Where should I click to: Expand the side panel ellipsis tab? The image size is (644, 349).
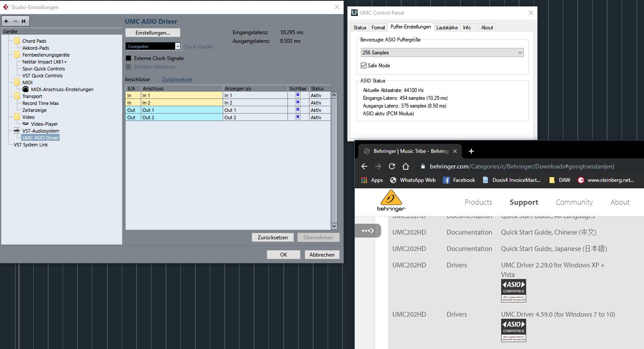click(368, 231)
